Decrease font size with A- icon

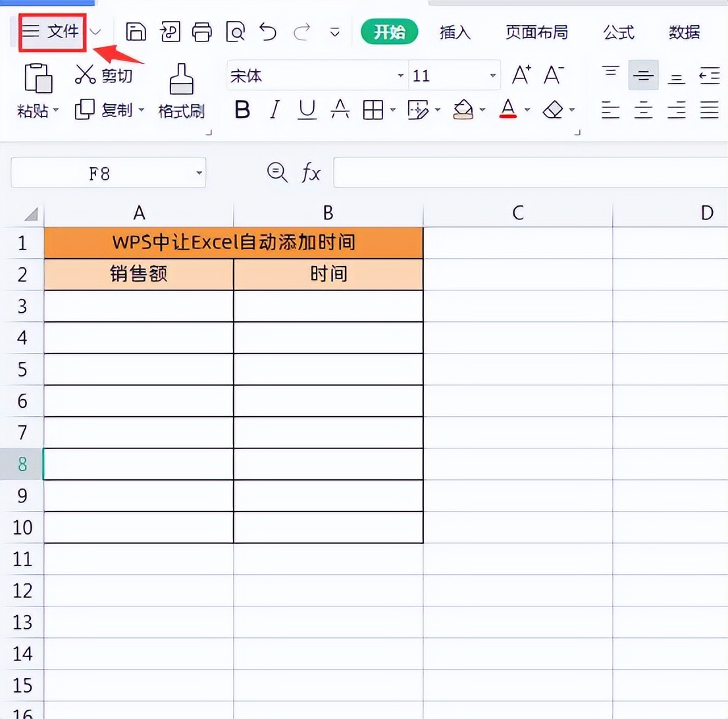(x=554, y=75)
